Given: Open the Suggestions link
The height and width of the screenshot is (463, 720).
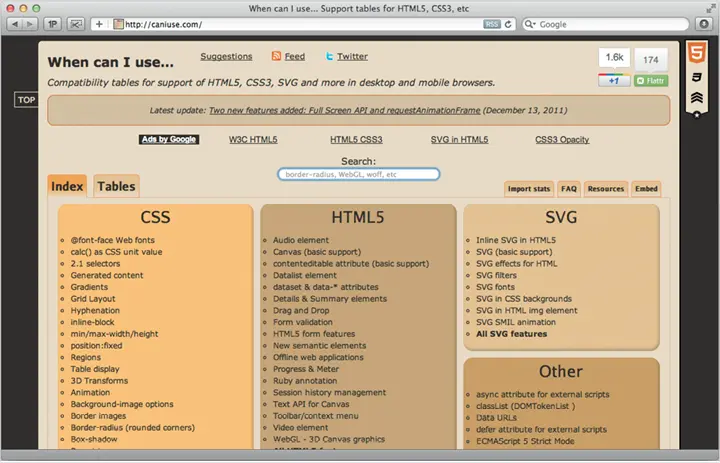Looking at the screenshot, I should (x=226, y=56).
